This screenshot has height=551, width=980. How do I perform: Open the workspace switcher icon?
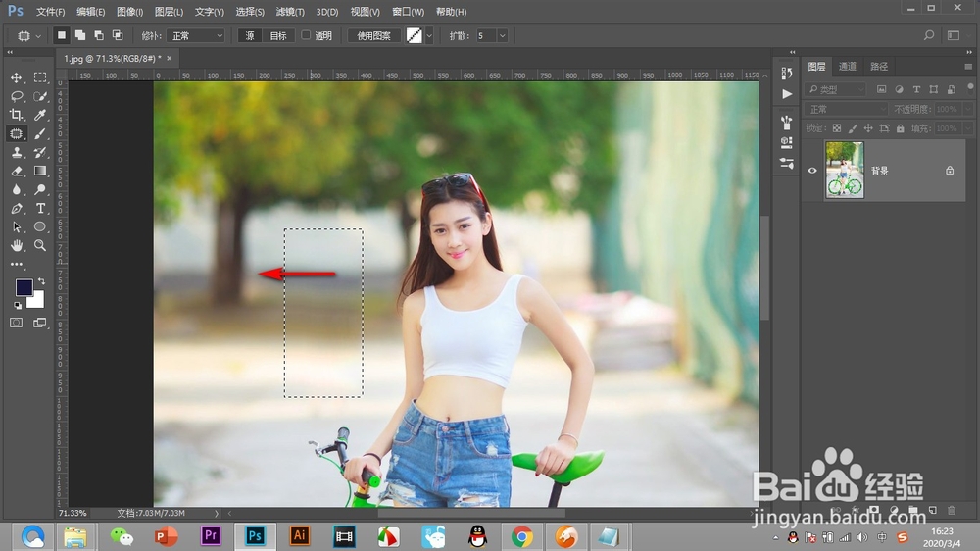click(x=954, y=35)
